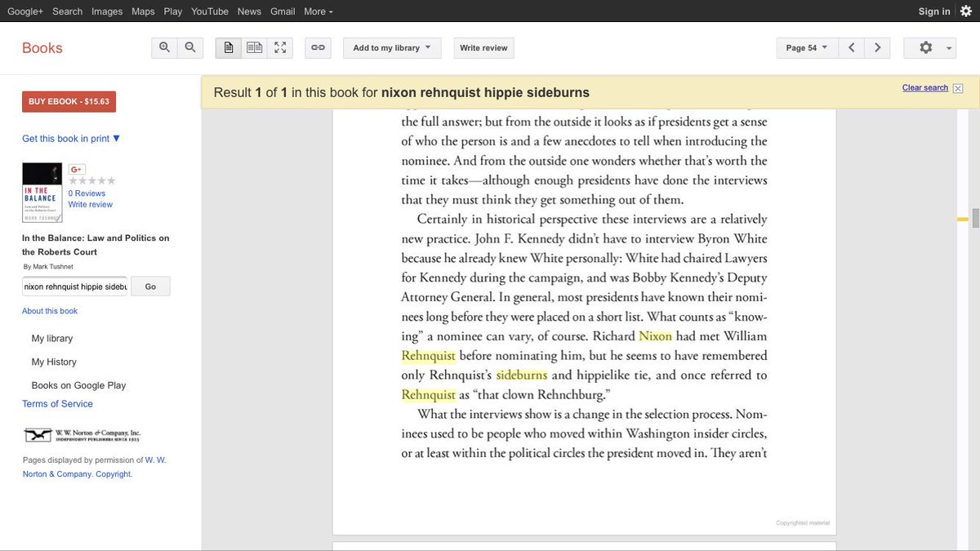Click Norton & Company Copyright link
980x551 pixels.
point(78,474)
